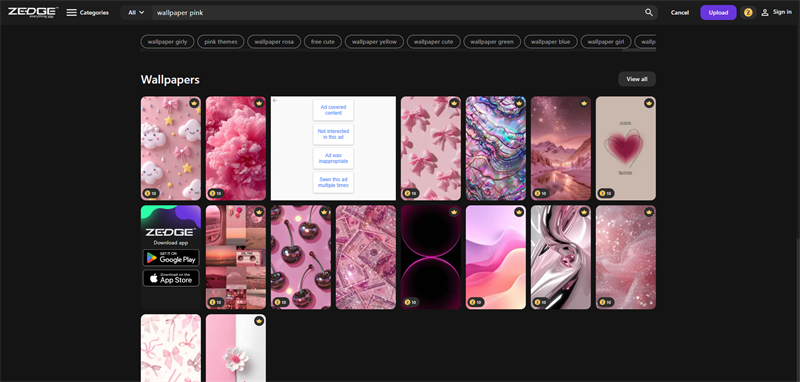Click crown badge on pink mountain wallpaper
800x382 pixels.
pyautogui.click(x=584, y=103)
